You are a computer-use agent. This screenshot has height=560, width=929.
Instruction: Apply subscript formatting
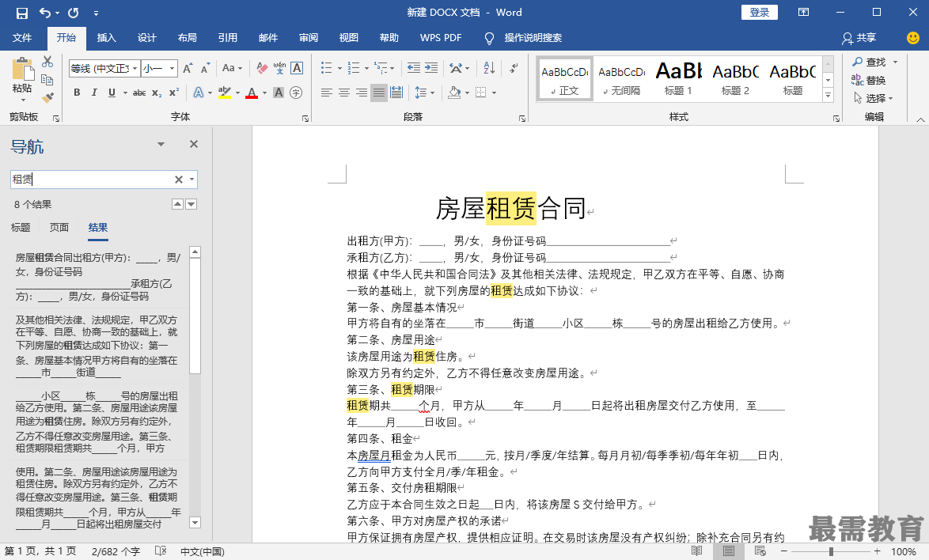pos(157,93)
